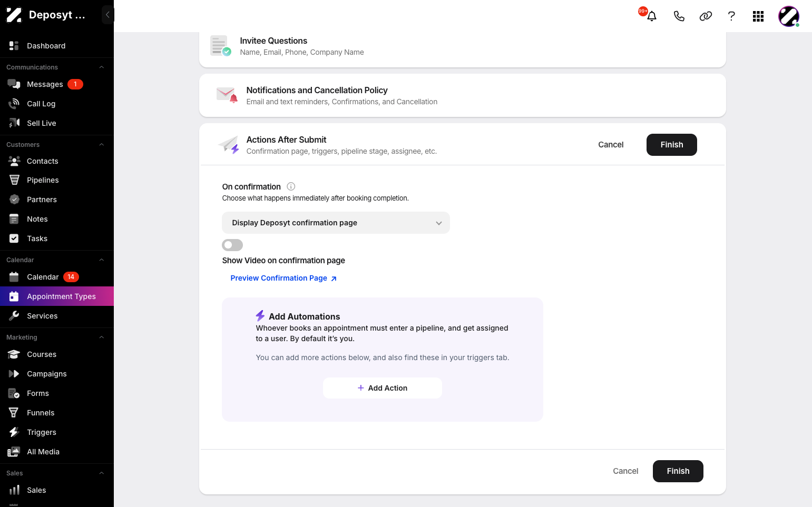Open Contacts in the sidebar
The width and height of the screenshot is (812, 507).
[57, 161]
